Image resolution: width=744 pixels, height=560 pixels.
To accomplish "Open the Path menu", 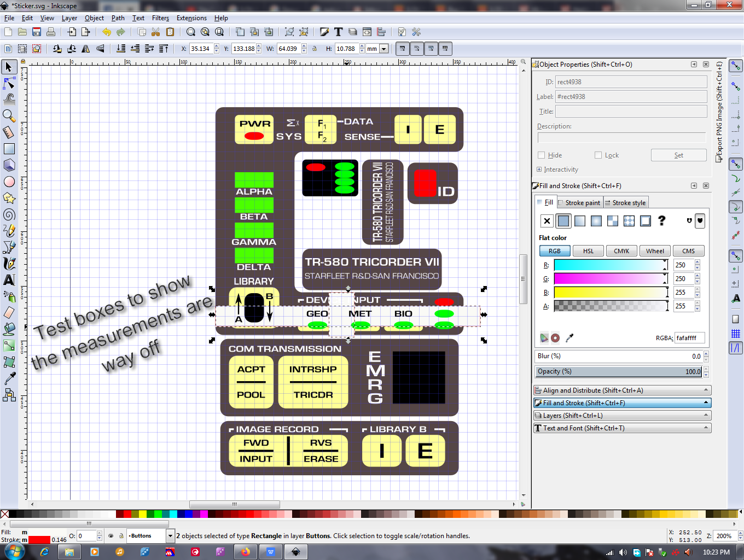I will pyautogui.click(x=118, y=18).
